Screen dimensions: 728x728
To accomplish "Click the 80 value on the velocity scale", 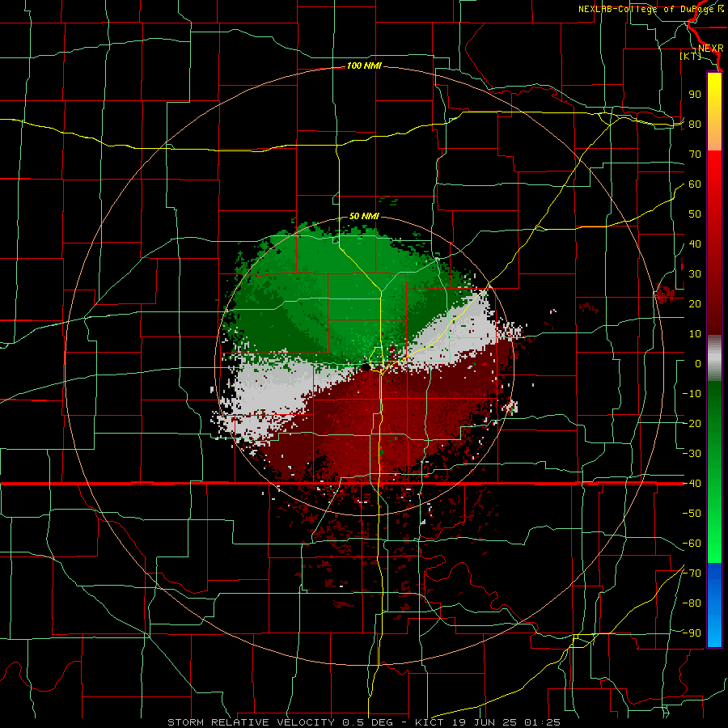I will coord(695,125).
